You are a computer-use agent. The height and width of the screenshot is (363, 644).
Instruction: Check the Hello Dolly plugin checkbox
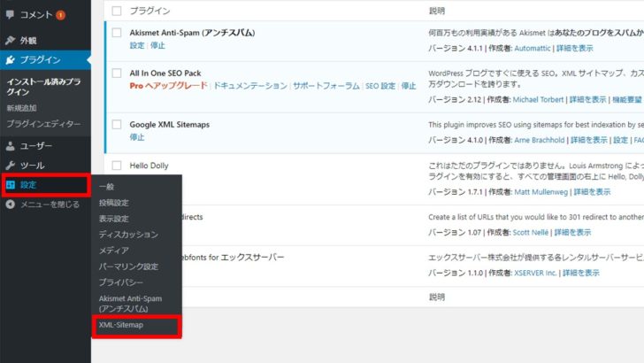coord(117,166)
